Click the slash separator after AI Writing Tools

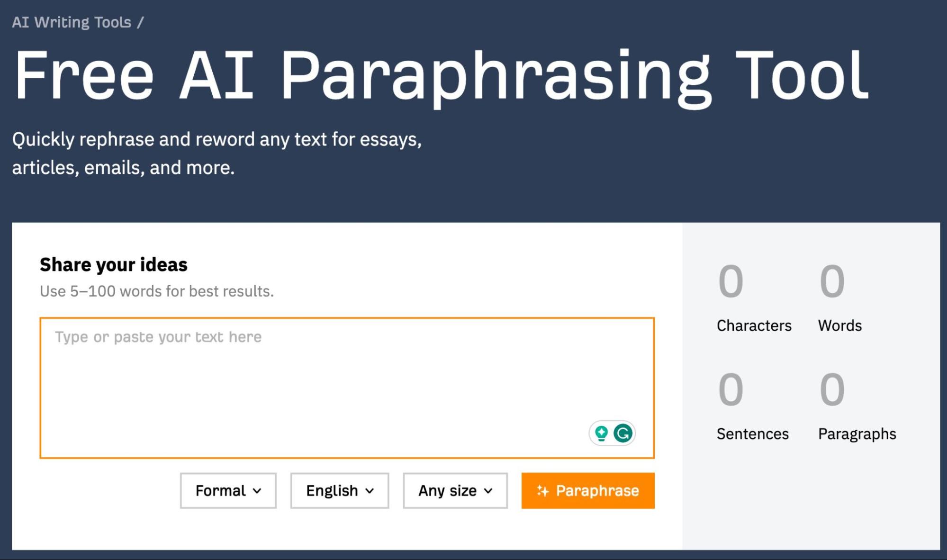[x=140, y=21]
